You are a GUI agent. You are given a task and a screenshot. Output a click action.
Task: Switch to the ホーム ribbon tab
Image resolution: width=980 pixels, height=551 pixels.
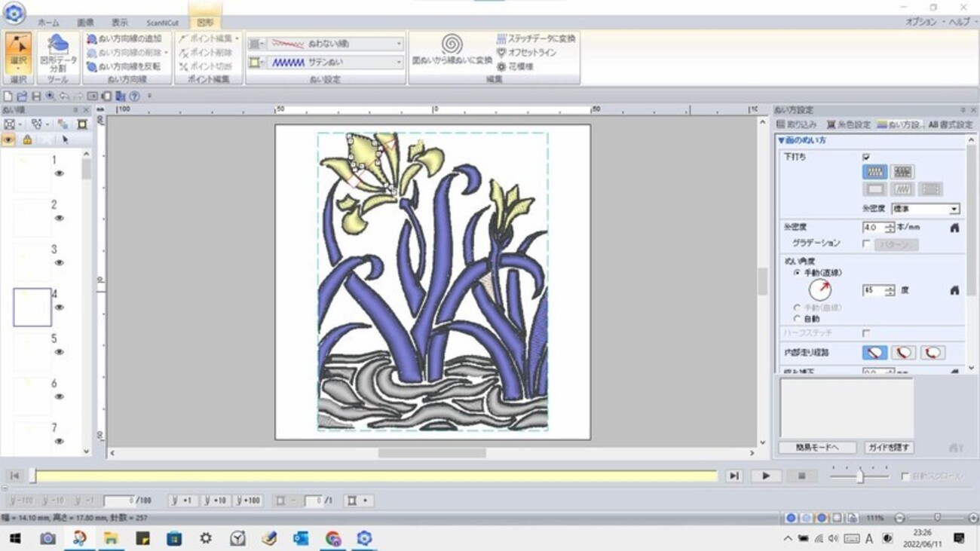47,23
